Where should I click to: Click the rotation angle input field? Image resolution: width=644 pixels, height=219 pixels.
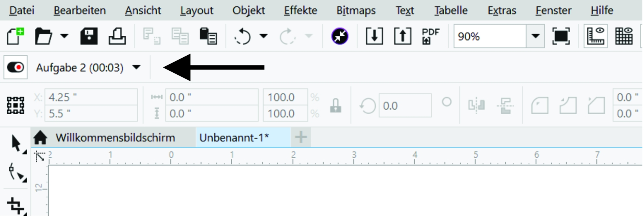404,106
